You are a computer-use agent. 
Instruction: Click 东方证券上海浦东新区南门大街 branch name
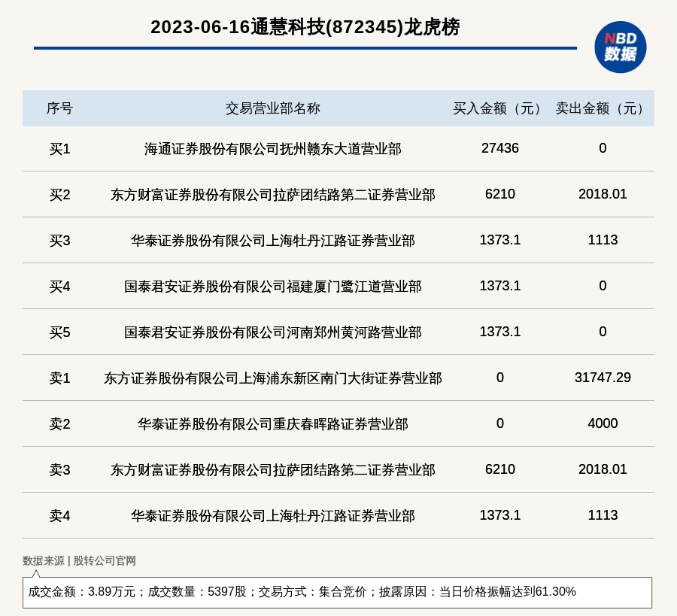coord(273,378)
